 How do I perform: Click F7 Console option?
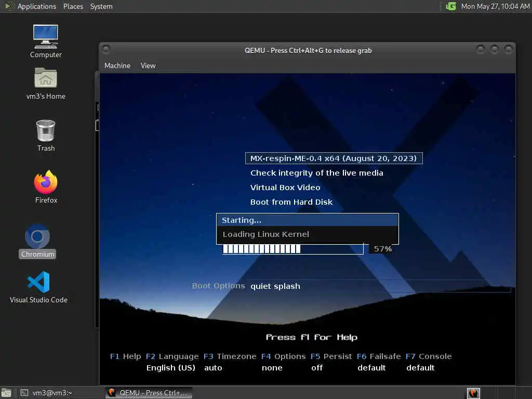click(429, 356)
